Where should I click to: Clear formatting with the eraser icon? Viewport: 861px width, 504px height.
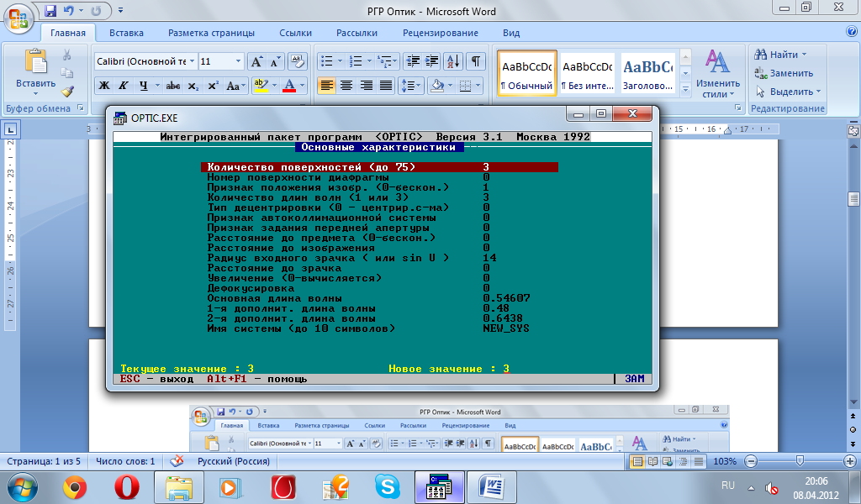coord(297,61)
